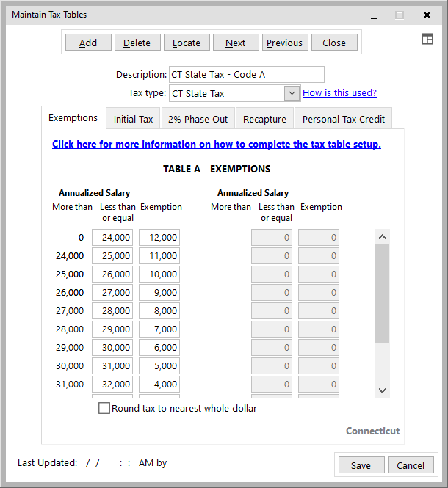The image size is (448, 488).
Task: Go to the Next tax table
Action: 236,43
